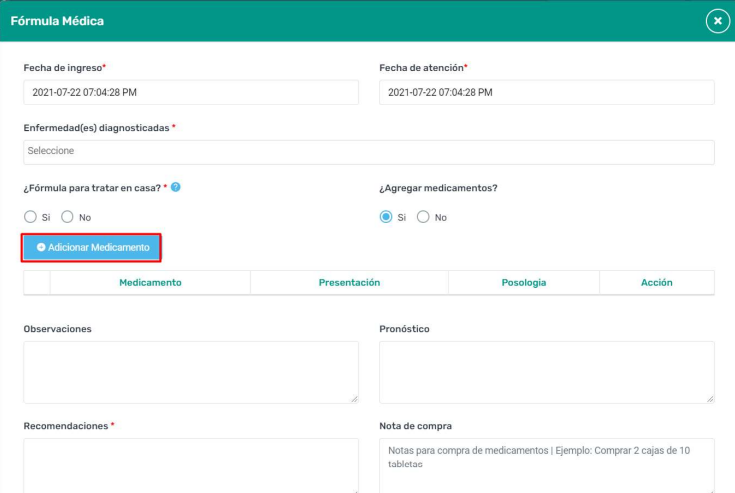The height and width of the screenshot is (493, 735).
Task: Click the Presentación column header
Action: pos(349,283)
